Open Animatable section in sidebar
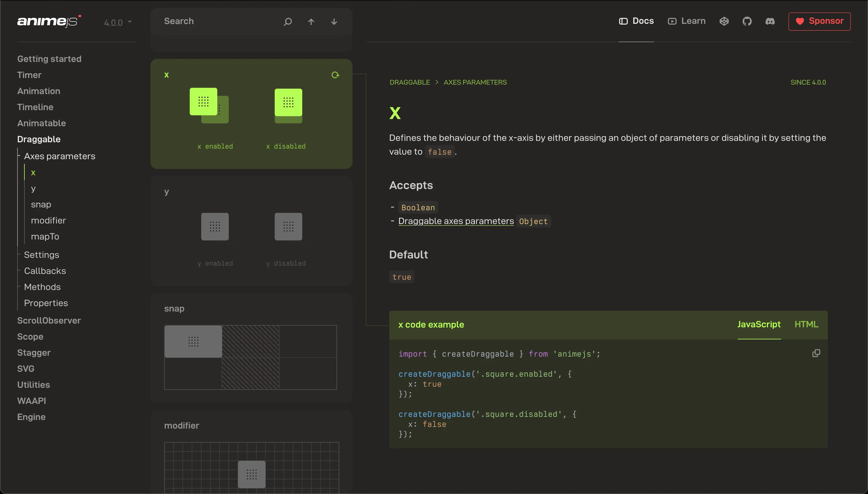 41,123
